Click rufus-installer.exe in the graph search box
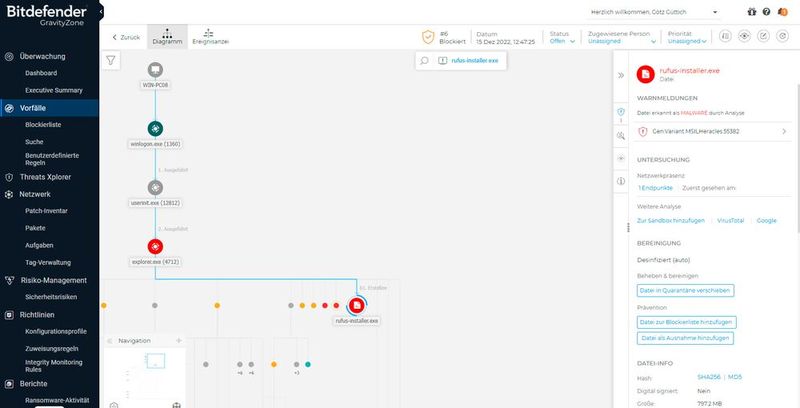Viewport: 800px width, 408px height. tap(474, 61)
